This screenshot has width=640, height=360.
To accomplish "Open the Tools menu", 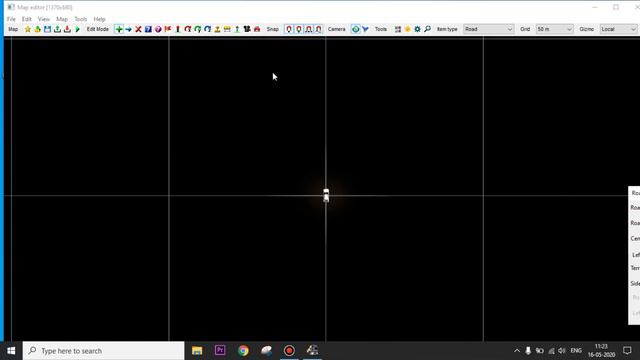I will coord(80,19).
